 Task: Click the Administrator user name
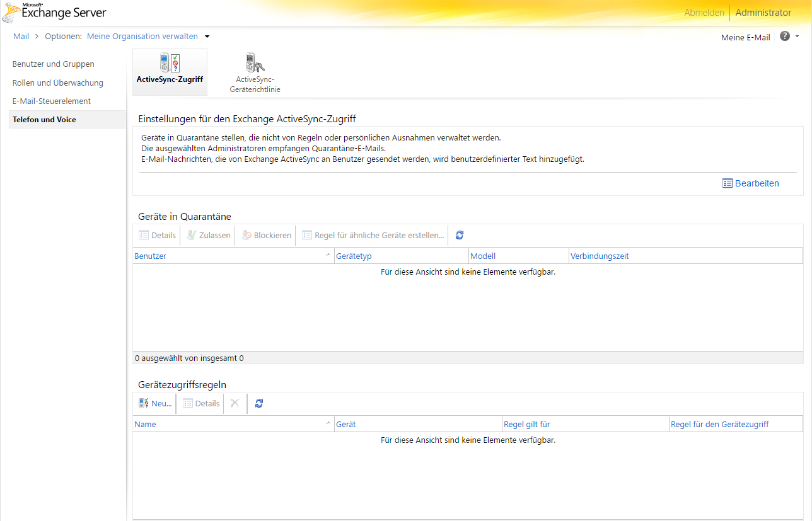(763, 13)
